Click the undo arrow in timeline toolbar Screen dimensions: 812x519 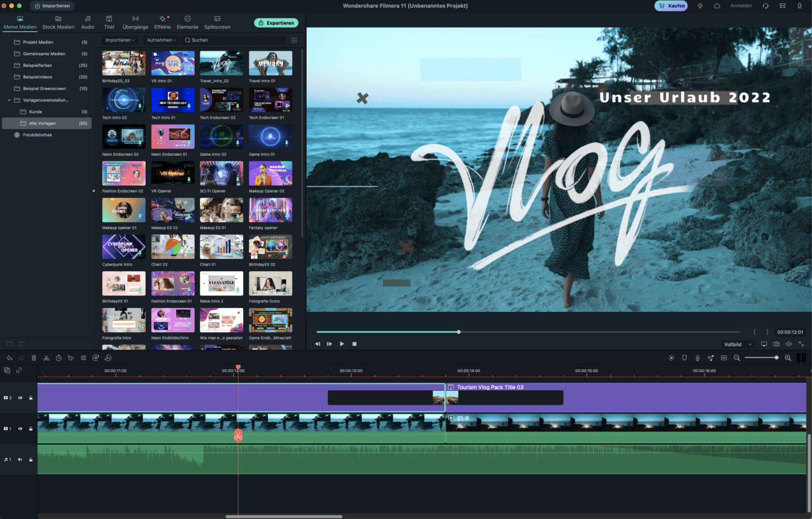coord(9,358)
